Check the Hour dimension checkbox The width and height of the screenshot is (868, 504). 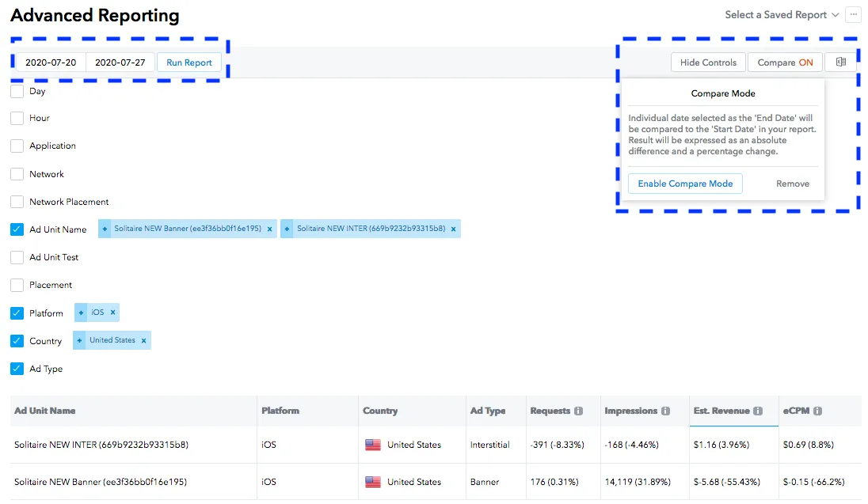point(17,118)
